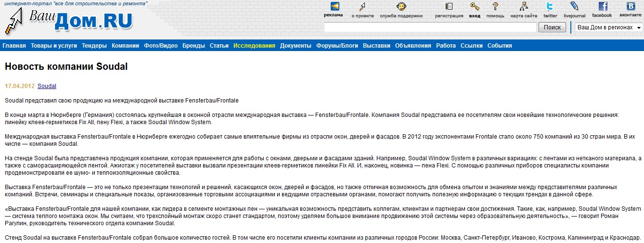644x243 pixels.
Task: Open the Компании section
Action: 125,46
